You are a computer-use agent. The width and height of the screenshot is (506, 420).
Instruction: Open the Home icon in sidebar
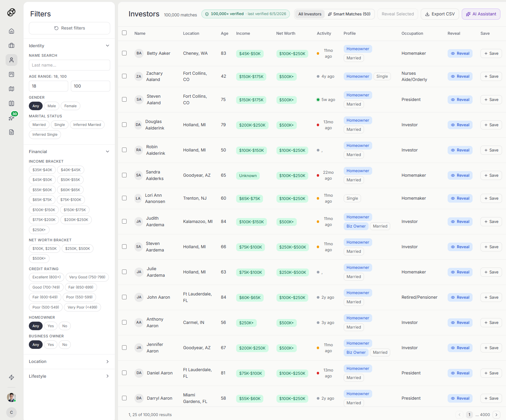(11, 31)
